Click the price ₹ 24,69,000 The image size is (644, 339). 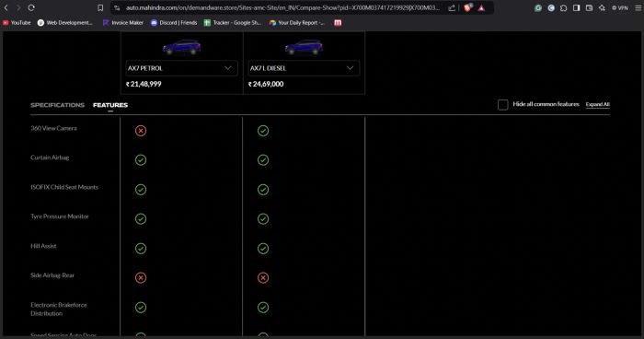(266, 84)
